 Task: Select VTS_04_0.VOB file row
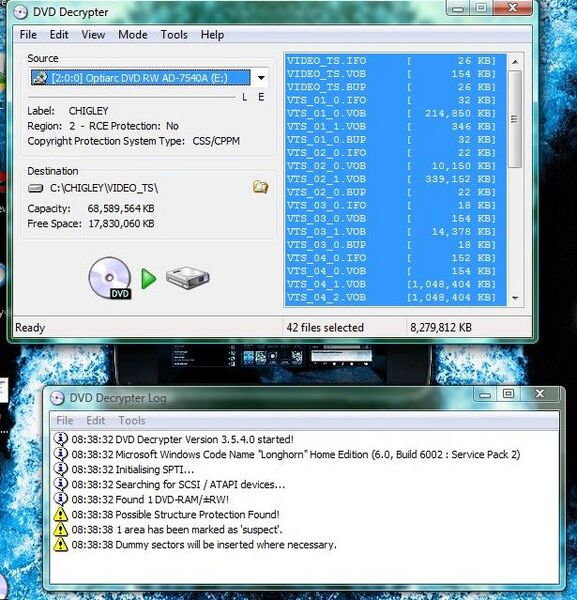pyautogui.click(x=396, y=271)
